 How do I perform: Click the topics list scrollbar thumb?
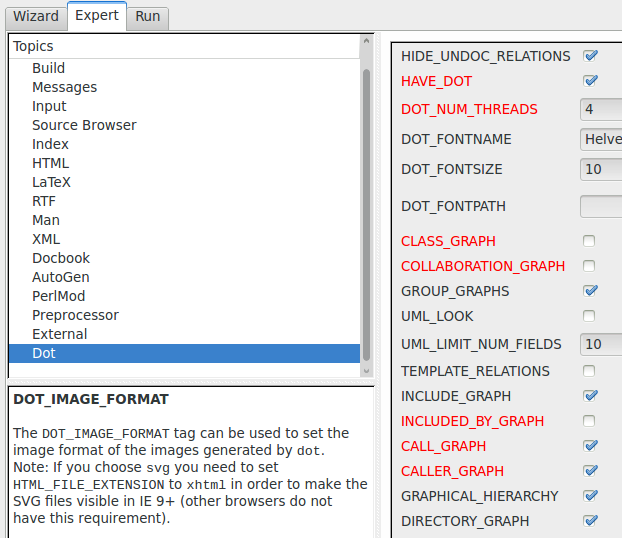point(366,215)
